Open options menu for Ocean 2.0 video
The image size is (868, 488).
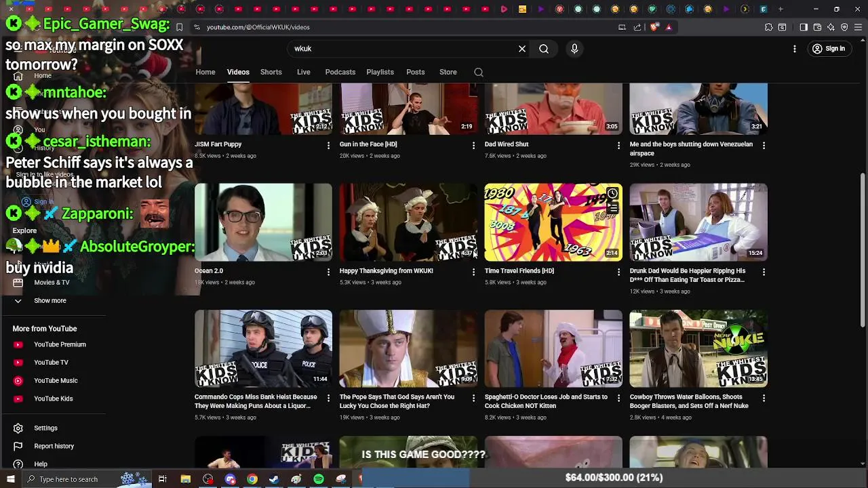(x=328, y=272)
